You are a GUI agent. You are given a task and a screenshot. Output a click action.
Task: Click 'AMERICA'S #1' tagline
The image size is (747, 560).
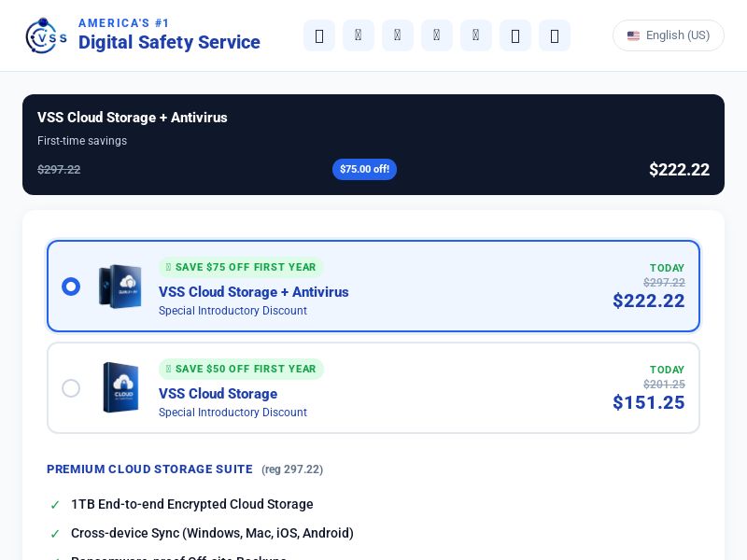[123, 22]
